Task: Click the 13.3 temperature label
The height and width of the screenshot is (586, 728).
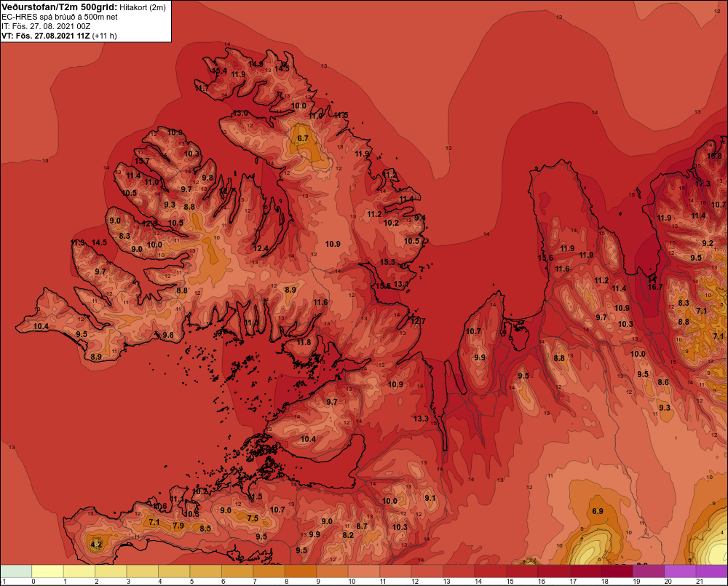Action: [x=421, y=419]
